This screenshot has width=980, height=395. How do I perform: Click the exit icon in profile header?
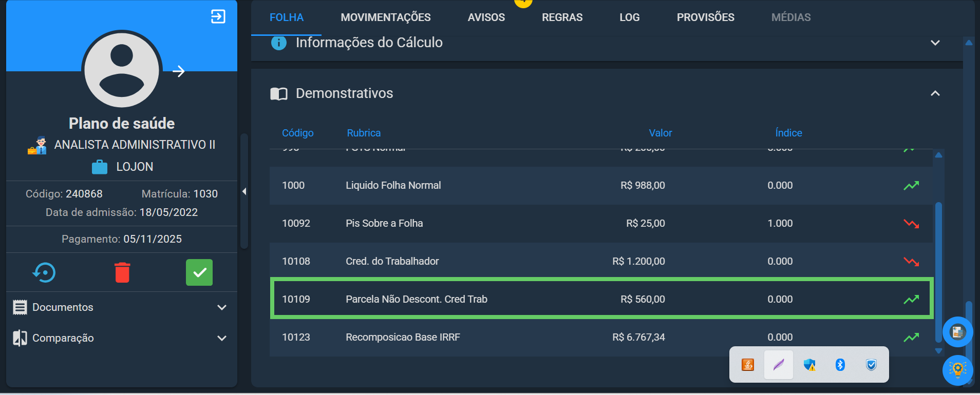click(x=218, y=17)
